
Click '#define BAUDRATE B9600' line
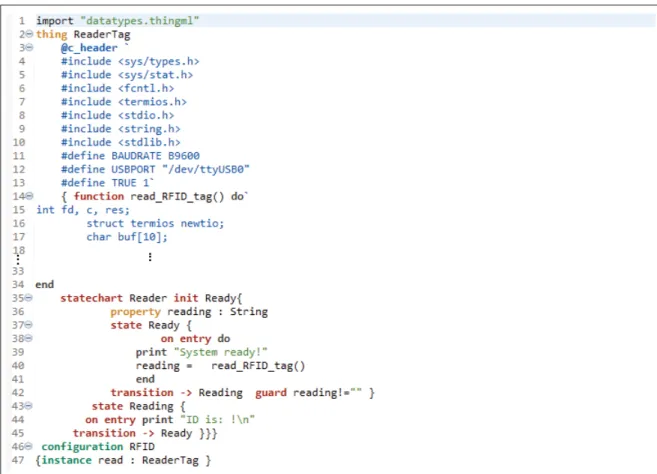(130, 155)
